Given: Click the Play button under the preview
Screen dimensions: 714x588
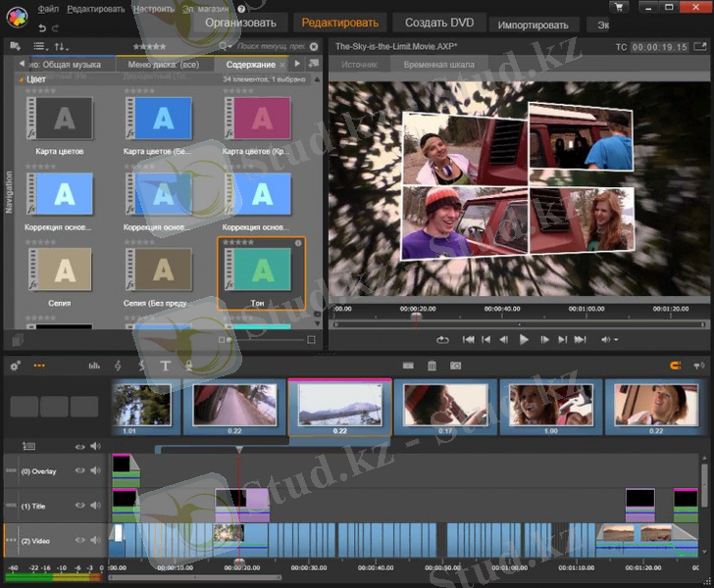Looking at the screenshot, I should (x=524, y=339).
